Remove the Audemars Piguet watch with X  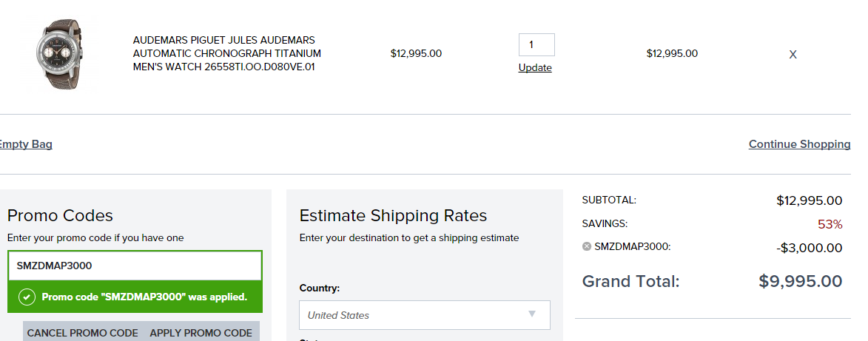pyautogui.click(x=793, y=54)
